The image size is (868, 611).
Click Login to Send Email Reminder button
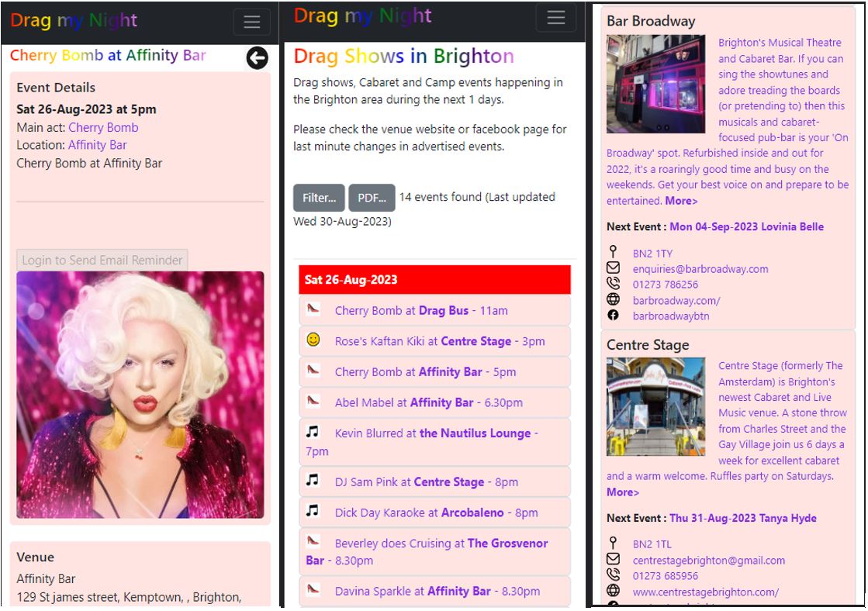click(102, 261)
